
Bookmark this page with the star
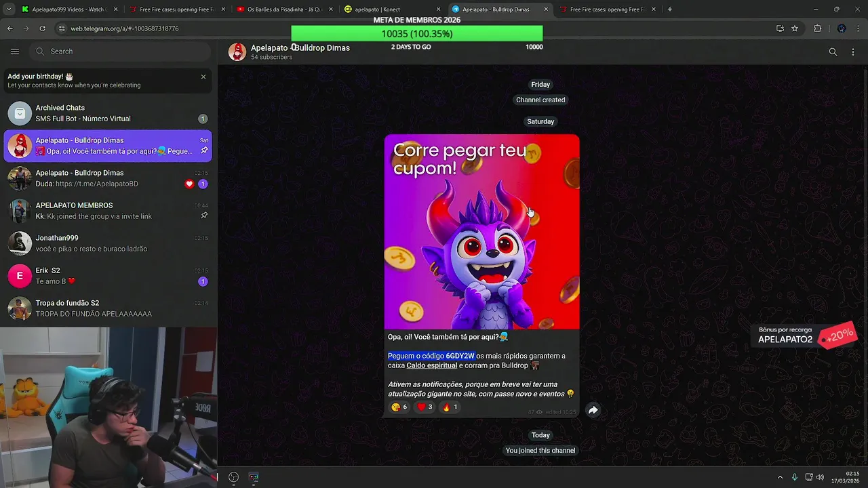[795, 28]
